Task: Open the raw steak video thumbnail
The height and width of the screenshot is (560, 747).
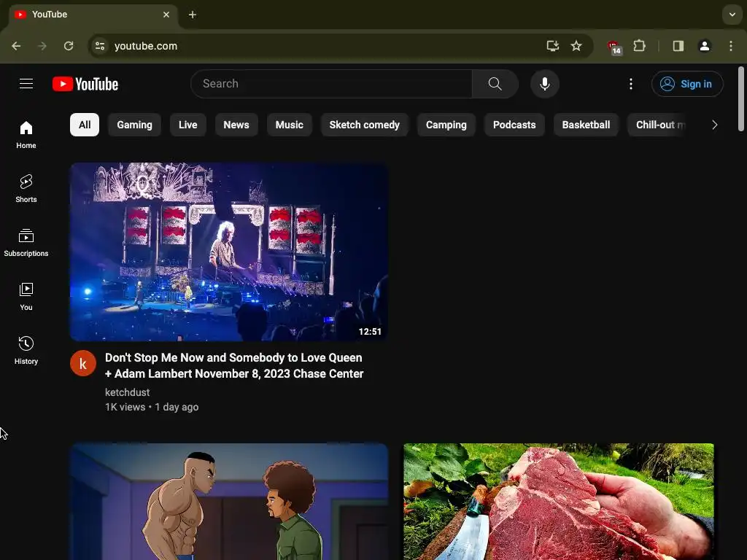Action: 559,502
